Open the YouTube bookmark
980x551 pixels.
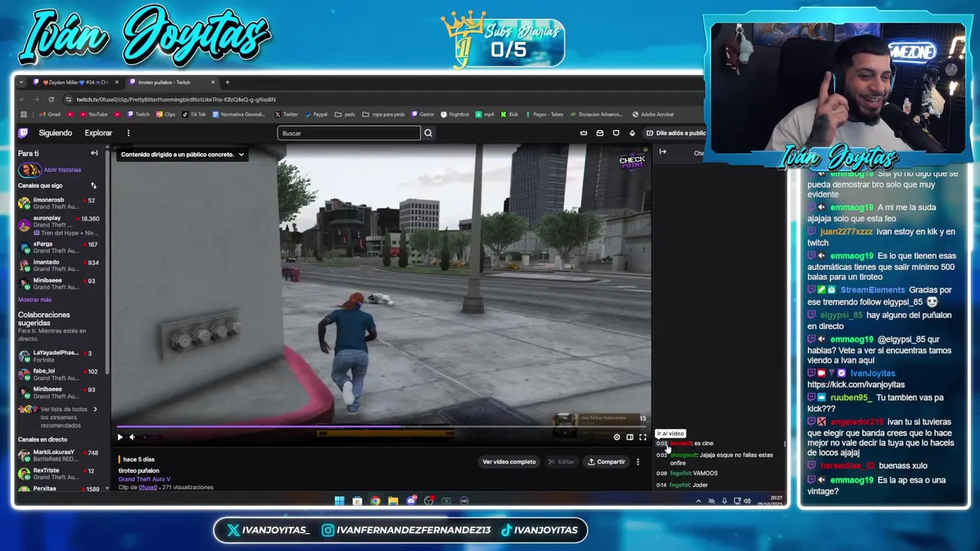click(x=93, y=115)
